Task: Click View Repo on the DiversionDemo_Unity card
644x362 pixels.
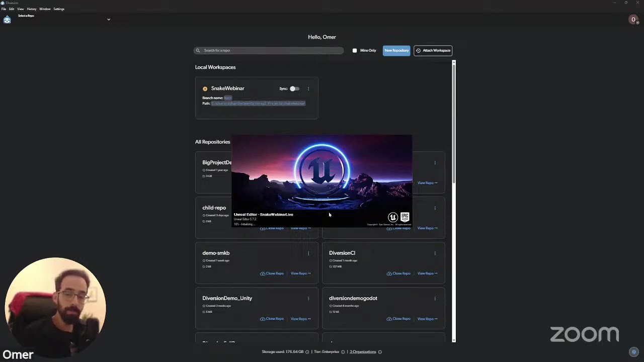Action: coord(301,319)
